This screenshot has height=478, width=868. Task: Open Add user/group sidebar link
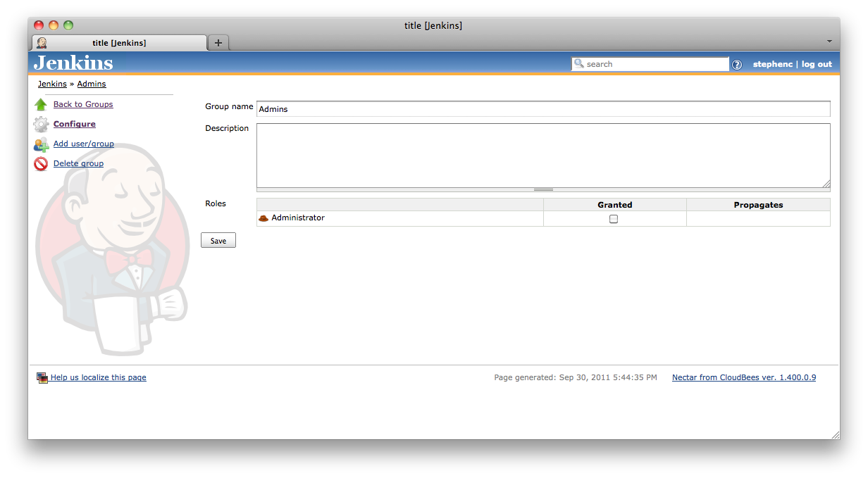click(x=84, y=144)
